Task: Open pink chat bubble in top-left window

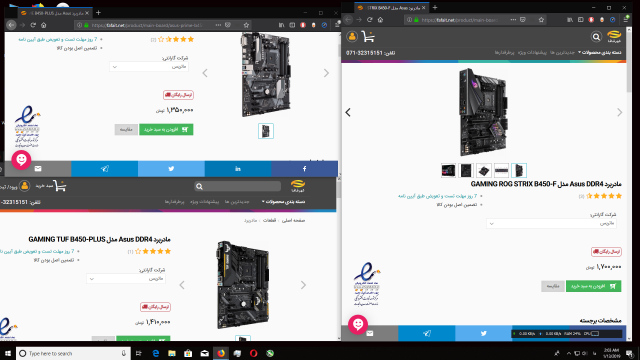Action: tap(21, 160)
